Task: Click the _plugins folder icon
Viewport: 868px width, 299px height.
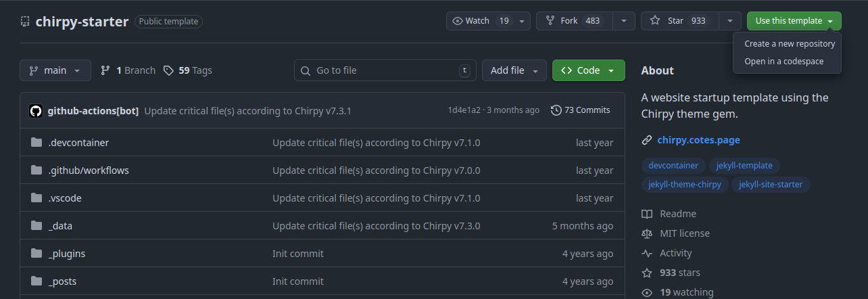Action: click(37, 254)
